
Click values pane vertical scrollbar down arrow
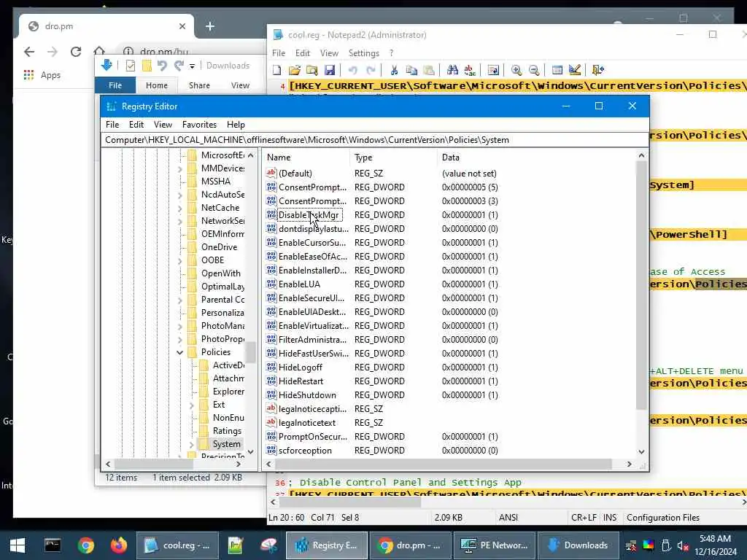click(641, 451)
